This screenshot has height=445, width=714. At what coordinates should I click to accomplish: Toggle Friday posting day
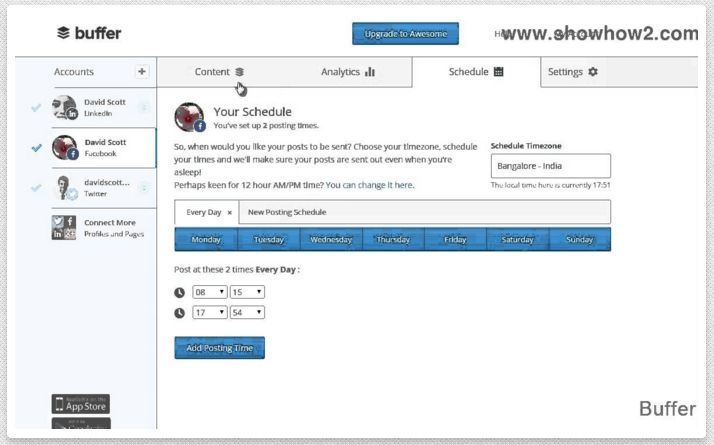click(455, 240)
